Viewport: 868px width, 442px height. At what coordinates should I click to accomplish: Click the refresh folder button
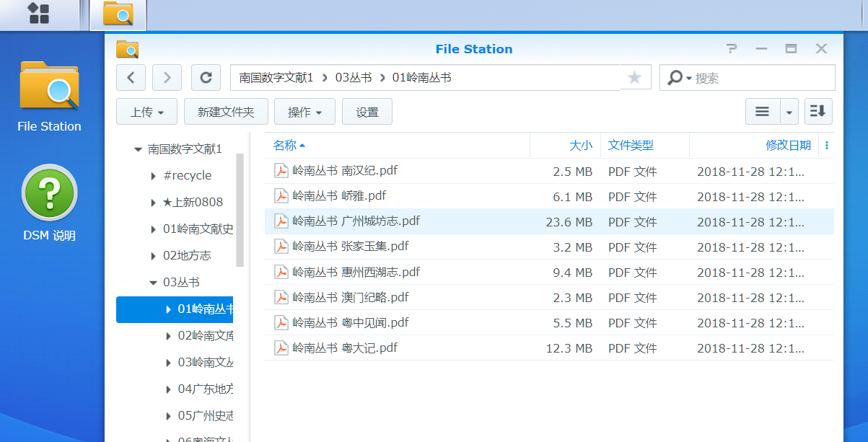point(206,77)
